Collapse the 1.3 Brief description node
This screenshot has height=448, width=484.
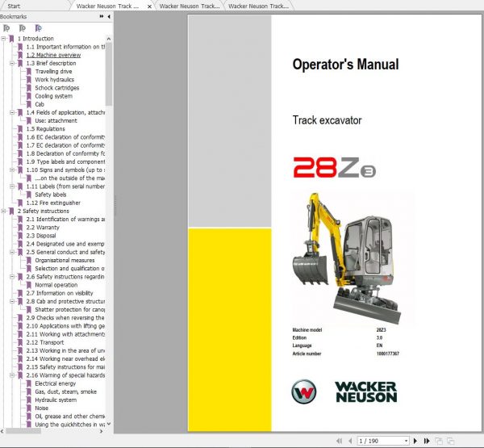(12, 63)
